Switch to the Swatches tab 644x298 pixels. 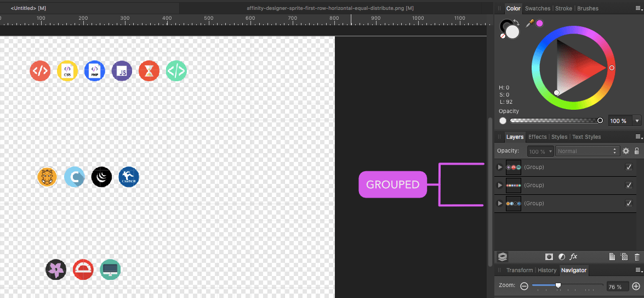click(538, 8)
